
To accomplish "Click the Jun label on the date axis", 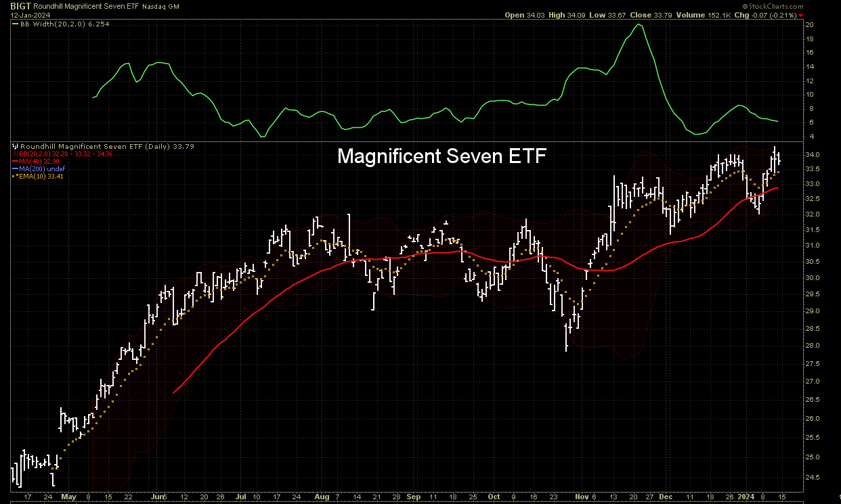I will coord(157,496).
